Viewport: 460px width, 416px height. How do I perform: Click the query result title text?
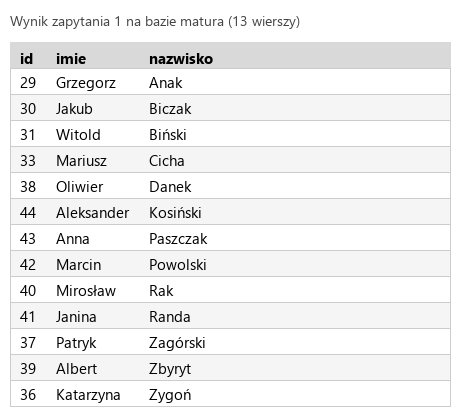click(x=155, y=21)
